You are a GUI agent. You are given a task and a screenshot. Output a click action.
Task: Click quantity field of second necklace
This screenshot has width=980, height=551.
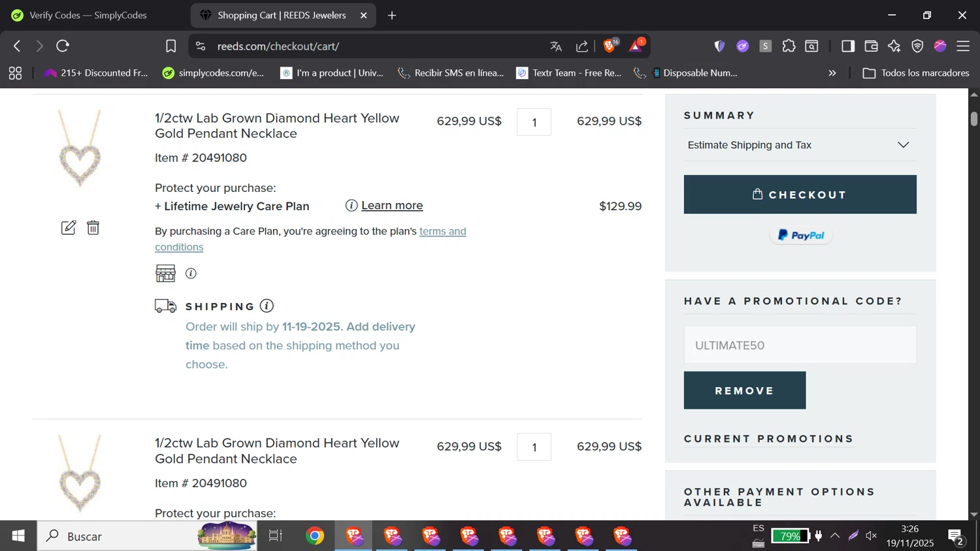tap(534, 447)
